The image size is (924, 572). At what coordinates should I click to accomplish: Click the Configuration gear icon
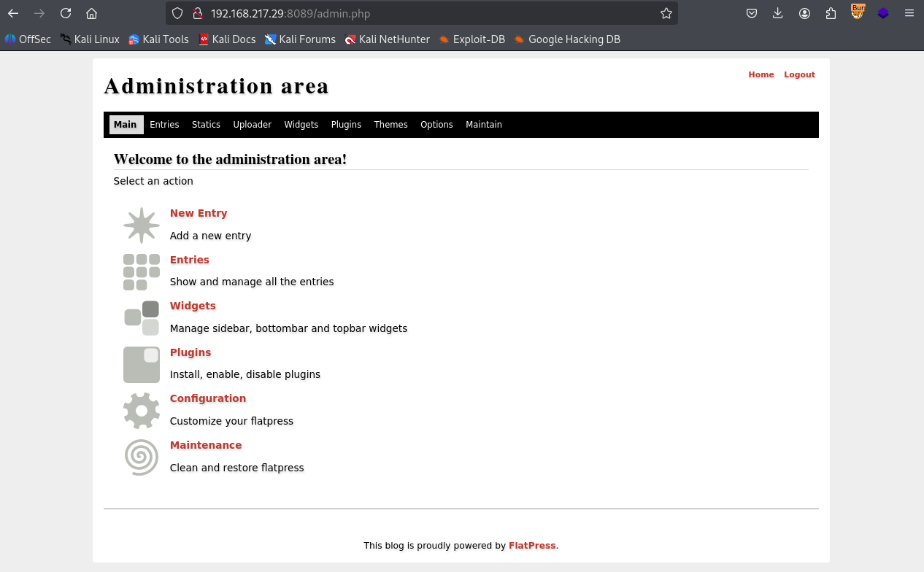141,411
